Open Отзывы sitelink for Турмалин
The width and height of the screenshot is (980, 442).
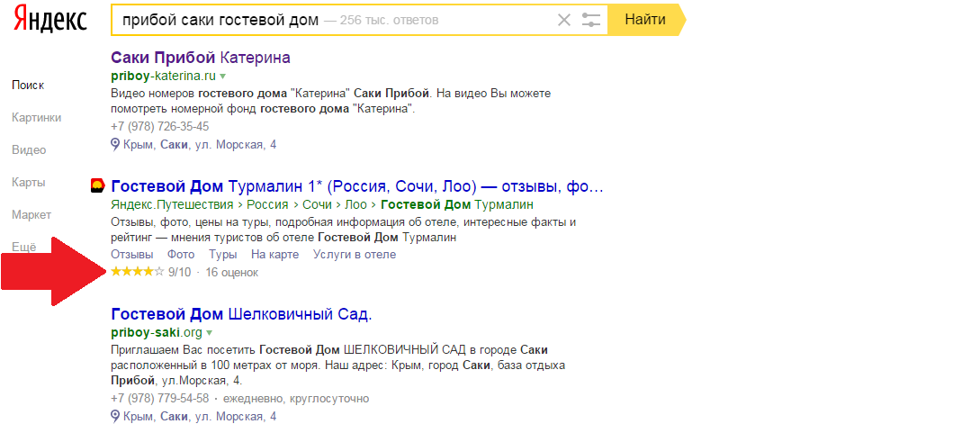tap(132, 255)
